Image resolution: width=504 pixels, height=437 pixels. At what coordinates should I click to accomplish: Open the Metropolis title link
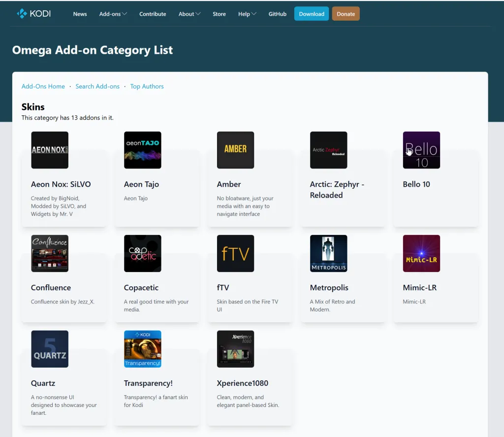coord(329,288)
